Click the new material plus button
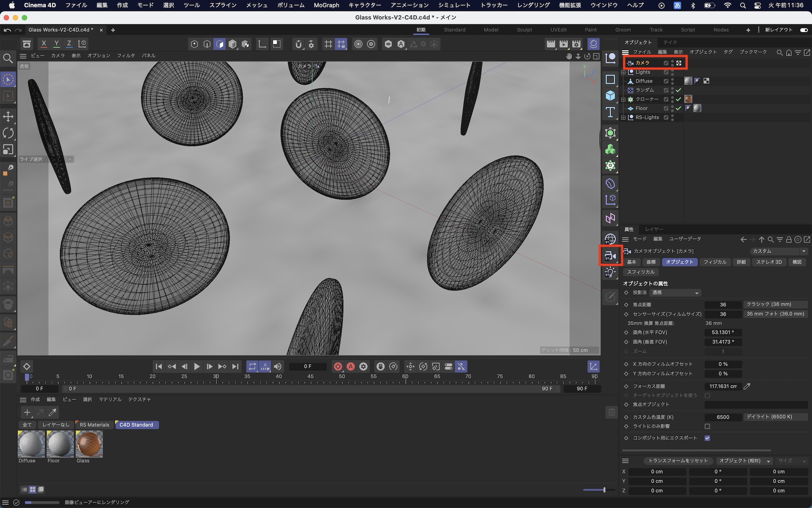Image resolution: width=812 pixels, height=508 pixels. point(27,412)
